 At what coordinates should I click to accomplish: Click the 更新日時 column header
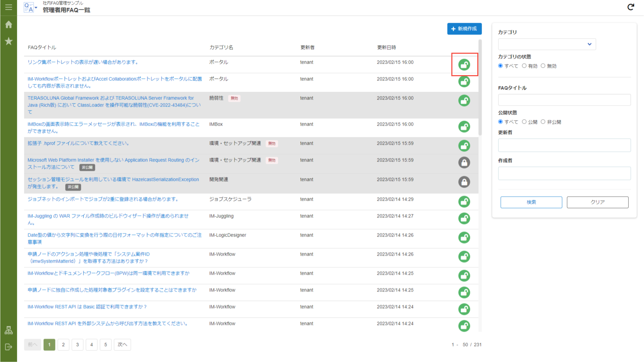pyautogui.click(x=386, y=48)
